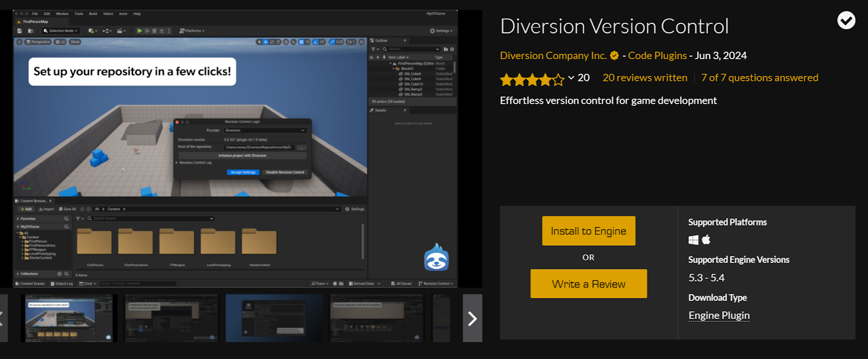The height and width of the screenshot is (359, 868).
Task: Click the Lit view mode button
Action: [x=60, y=42]
